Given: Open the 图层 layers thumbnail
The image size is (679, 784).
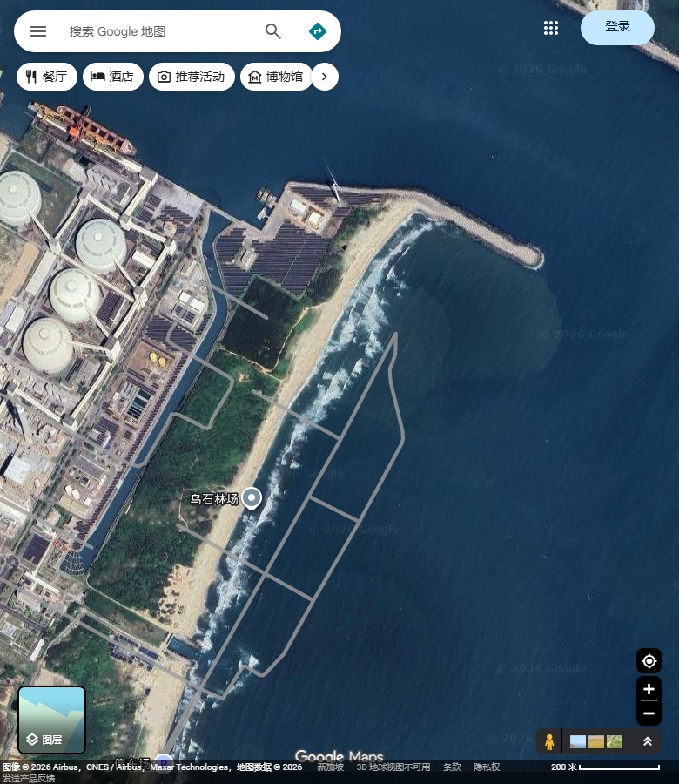Looking at the screenshot, I should [51, 720].
